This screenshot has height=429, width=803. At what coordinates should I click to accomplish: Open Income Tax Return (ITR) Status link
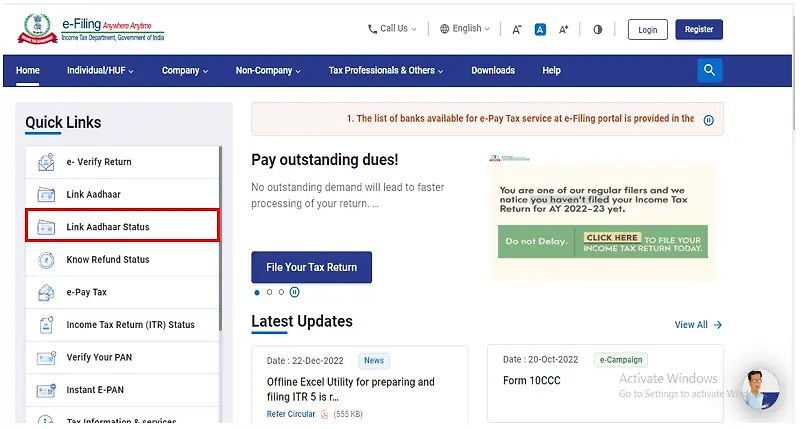[123, 325]
